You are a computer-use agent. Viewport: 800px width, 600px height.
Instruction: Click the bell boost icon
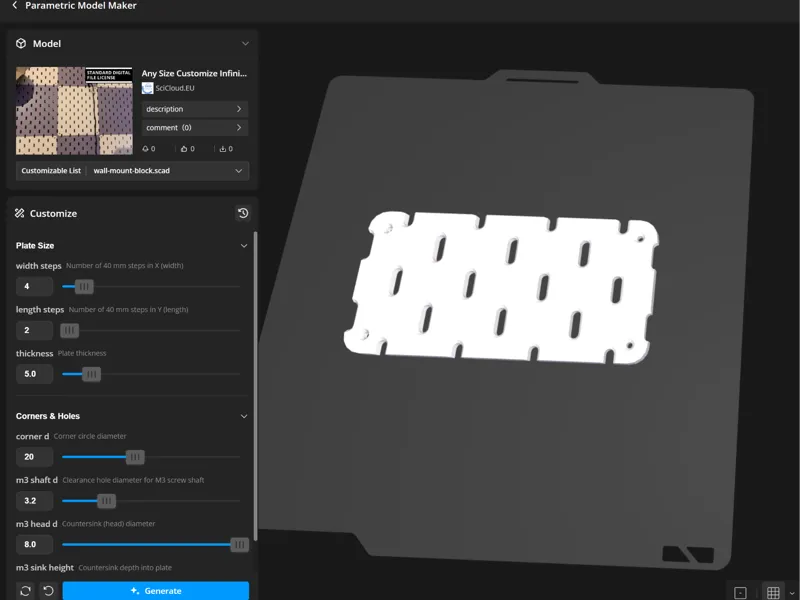click(x=145, y=149)
